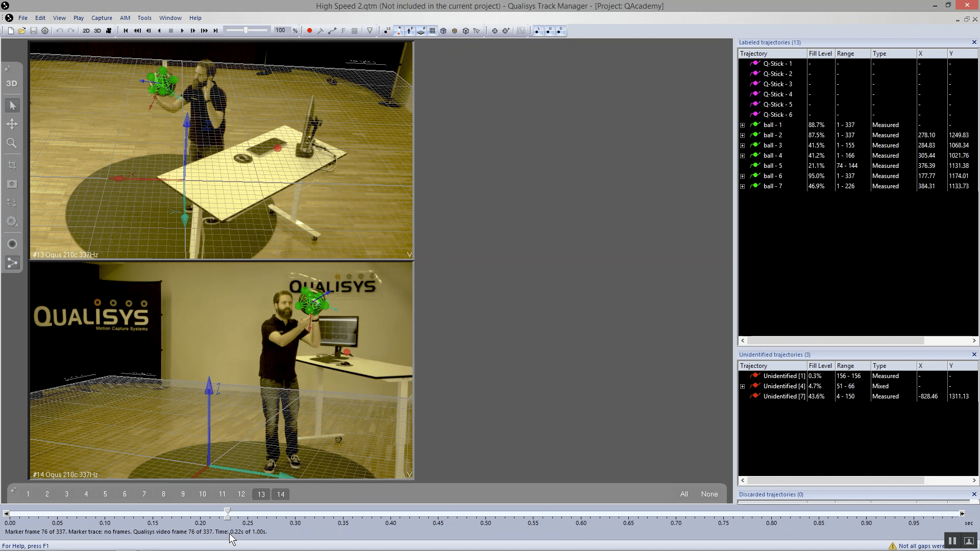980x551 pixels.
Task: Expand the ball - 7 trajectory row
Action: coord(743,186)
